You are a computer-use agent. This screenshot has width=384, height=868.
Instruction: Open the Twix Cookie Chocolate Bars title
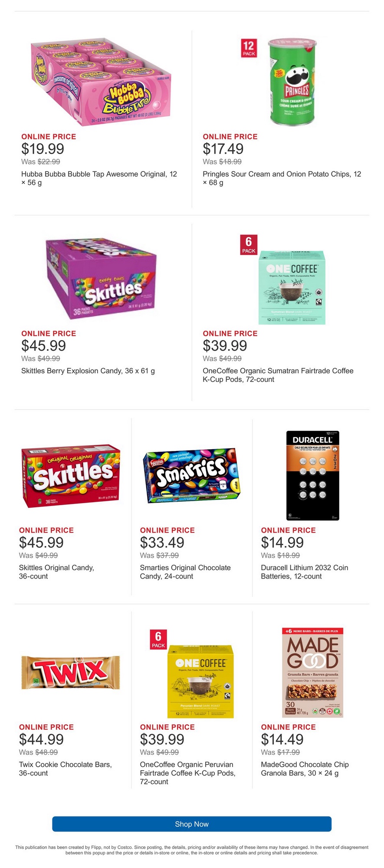pyautogui.click(x=65, y=769)
